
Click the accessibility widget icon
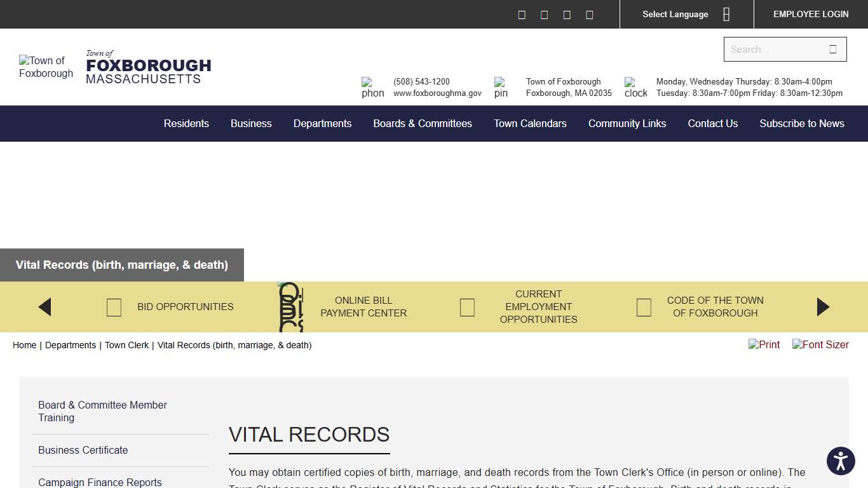pos(841,461)
